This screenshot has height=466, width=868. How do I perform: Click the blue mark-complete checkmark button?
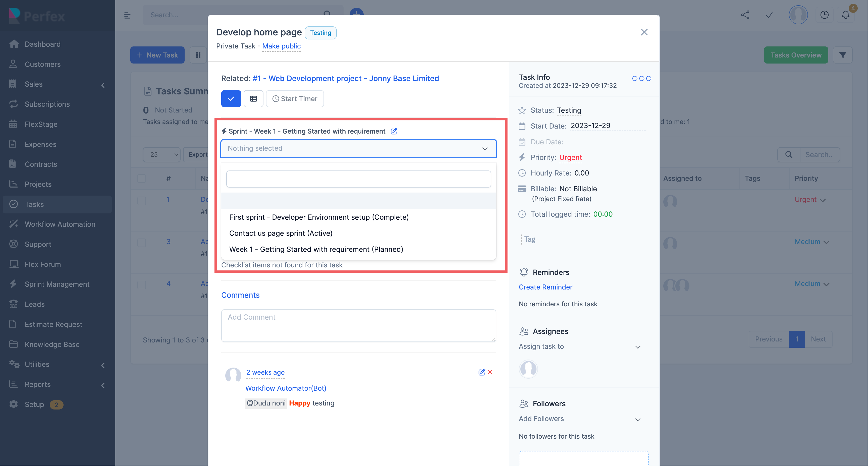[x=231, y=99]
